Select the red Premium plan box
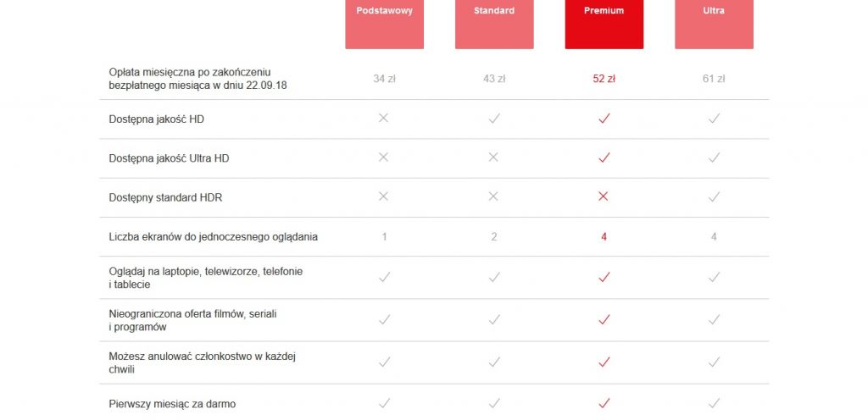 point(604,23)
